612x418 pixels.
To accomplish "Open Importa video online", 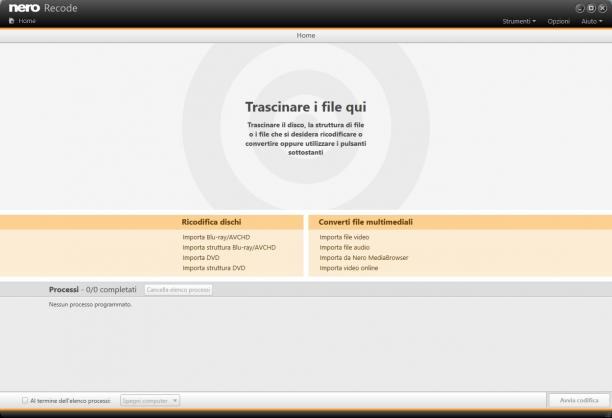I will click(349, 268).
